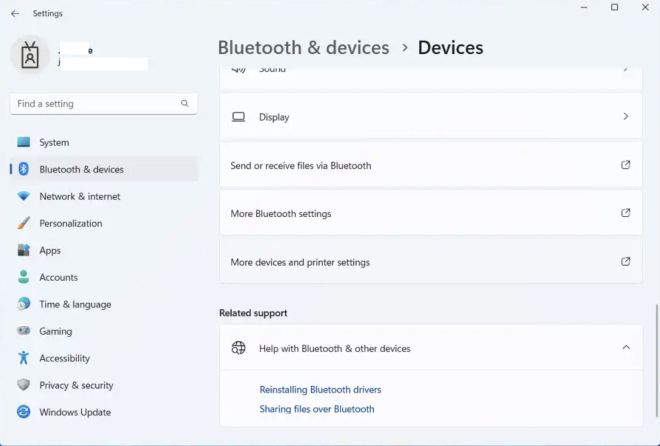Viewport: 660px width, 446px height.
Task: Select the System monitor icon
Action: (24, 142)
